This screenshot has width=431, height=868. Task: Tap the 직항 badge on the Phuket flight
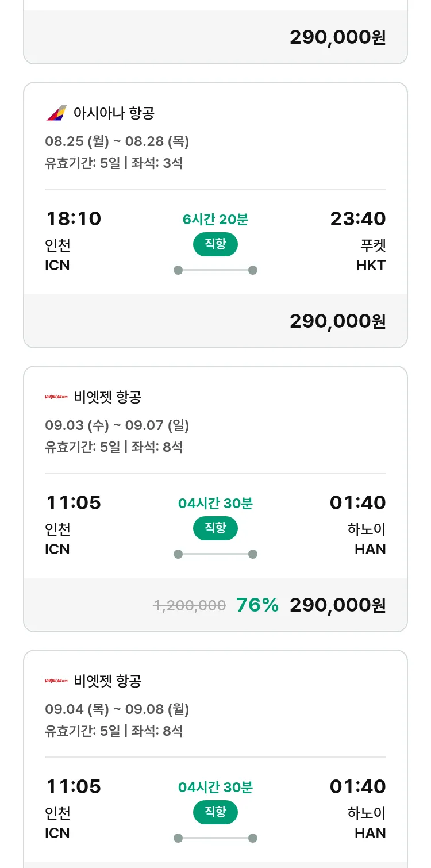215,244
